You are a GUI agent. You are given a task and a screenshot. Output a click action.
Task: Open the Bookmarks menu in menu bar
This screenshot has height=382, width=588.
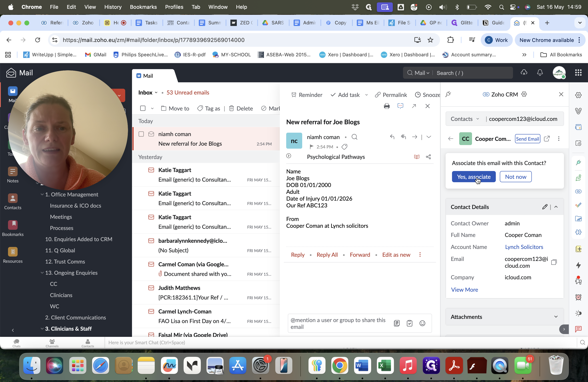(x=143, y=7)
